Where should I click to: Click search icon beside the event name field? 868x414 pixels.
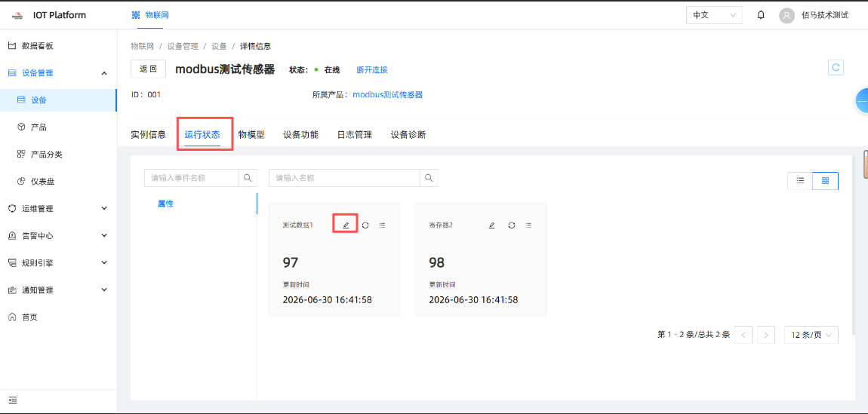click(x=248, y=178)
